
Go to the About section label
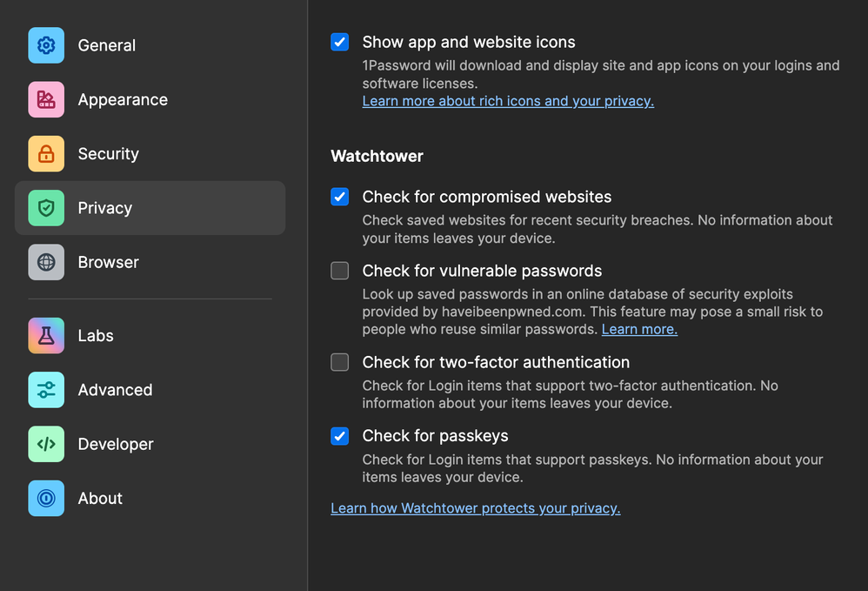click(x=100, y=499)
